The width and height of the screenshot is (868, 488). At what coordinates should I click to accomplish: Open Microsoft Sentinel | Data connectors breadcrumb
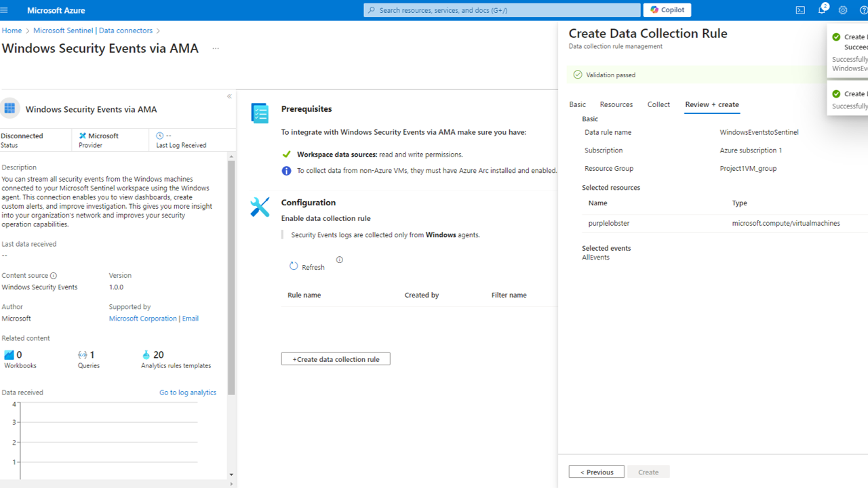pos(93,30)
